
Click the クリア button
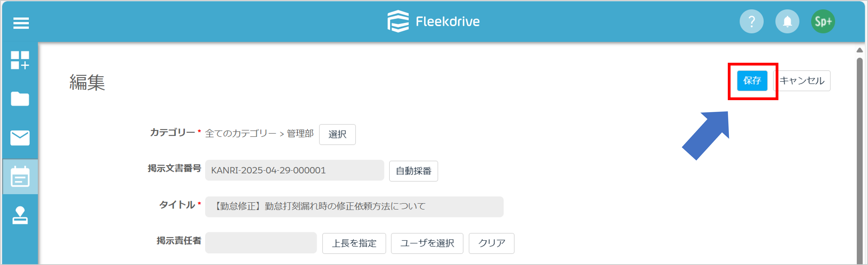(492, 243)
